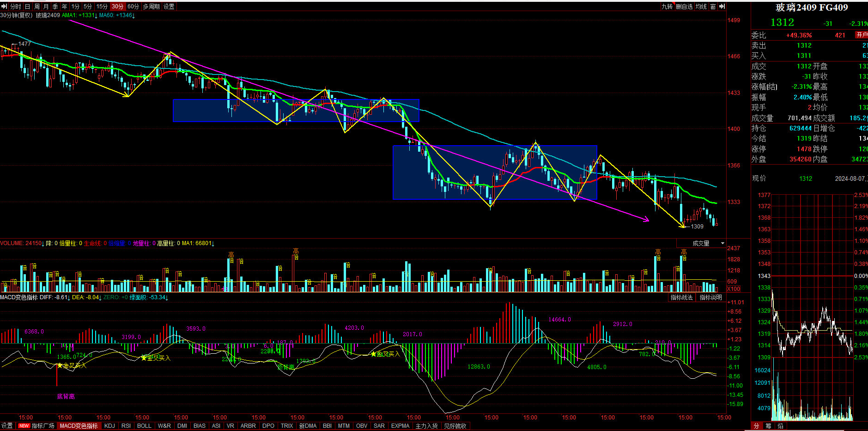Click the 指标说明 button
The width and height of the screenshot is (868, 431).
tap(710, 297)
